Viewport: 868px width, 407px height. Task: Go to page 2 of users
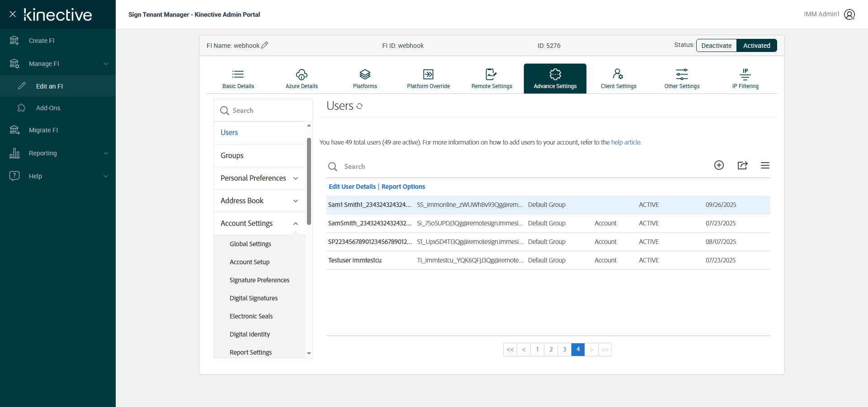(x=551, y=349)
